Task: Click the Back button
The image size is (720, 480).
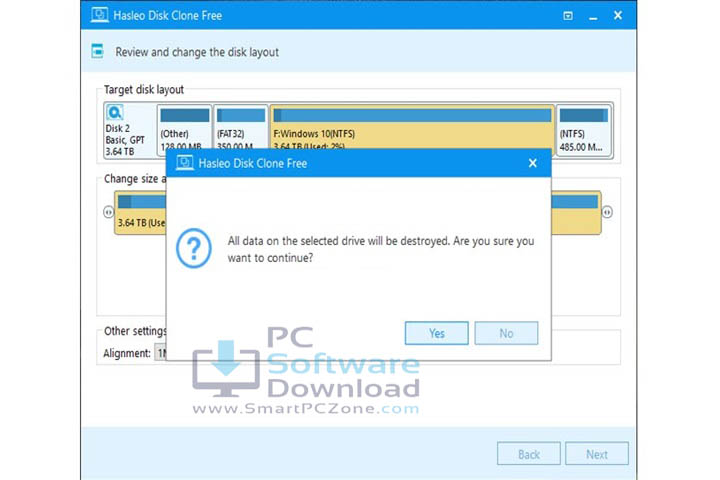Action: coord(529,454)
